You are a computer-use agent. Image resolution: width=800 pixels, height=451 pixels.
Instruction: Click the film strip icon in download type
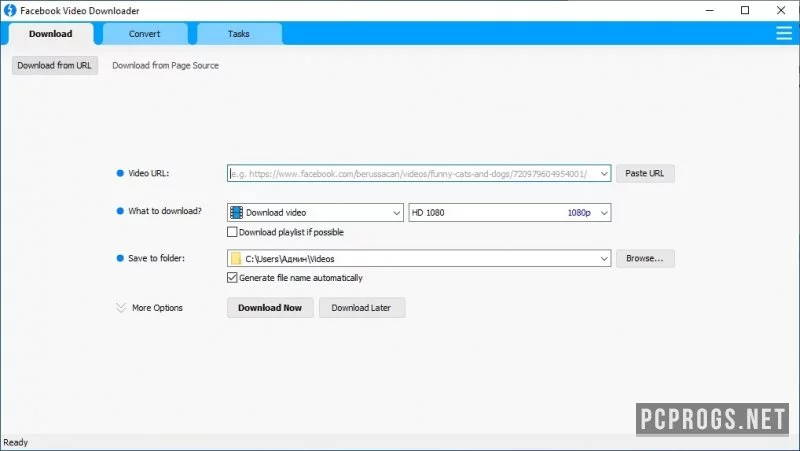click(x=236, y=212)
